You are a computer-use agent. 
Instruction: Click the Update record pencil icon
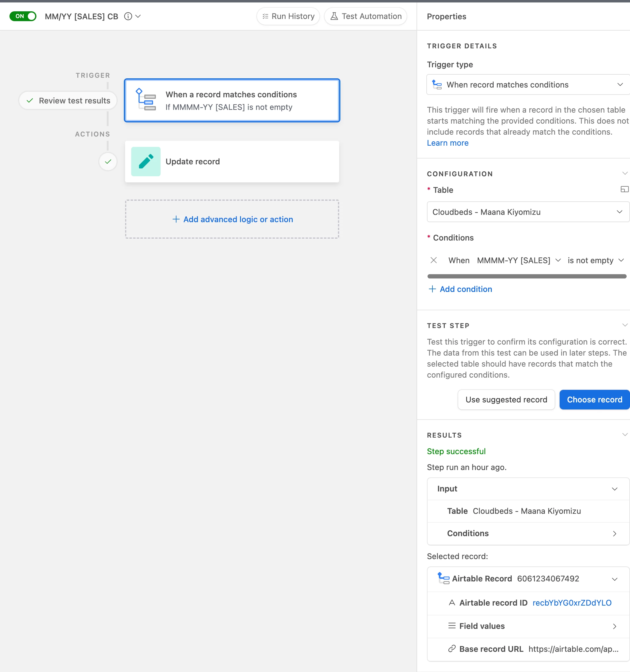[x=146, y=162]
